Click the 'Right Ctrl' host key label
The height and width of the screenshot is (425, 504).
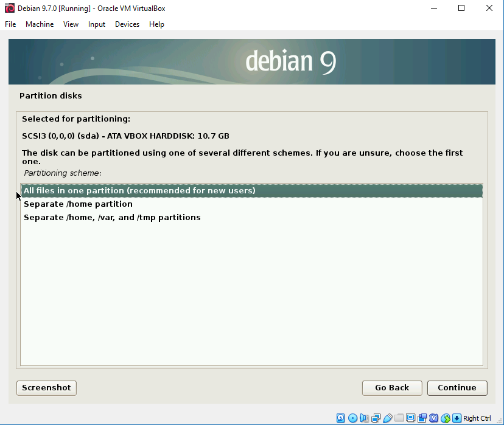477,418
